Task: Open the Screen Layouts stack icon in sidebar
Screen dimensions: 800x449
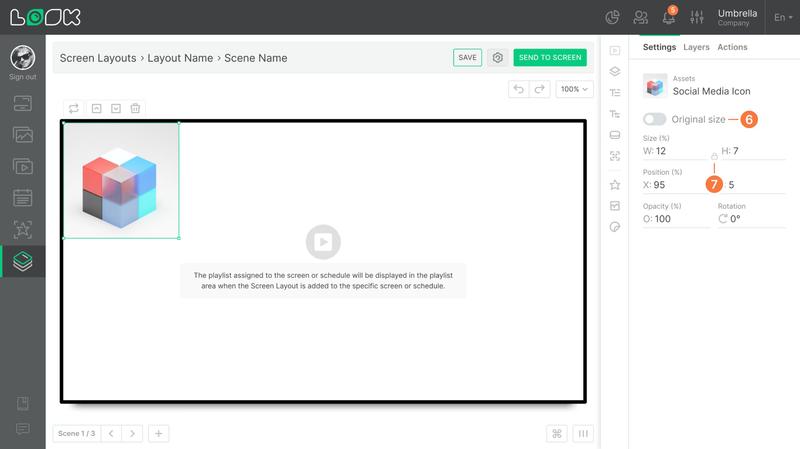Action: [x=22, y=261]
